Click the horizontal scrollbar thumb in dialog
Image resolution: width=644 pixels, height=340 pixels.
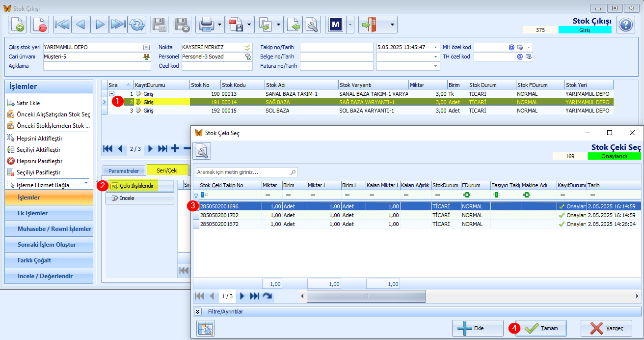[x=366, y=296]
